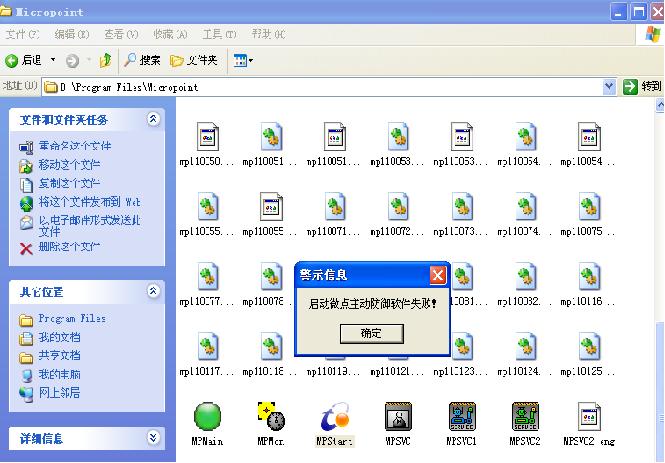Select the MPStart application icon
The image size is (665, 463).
[335, 416]
